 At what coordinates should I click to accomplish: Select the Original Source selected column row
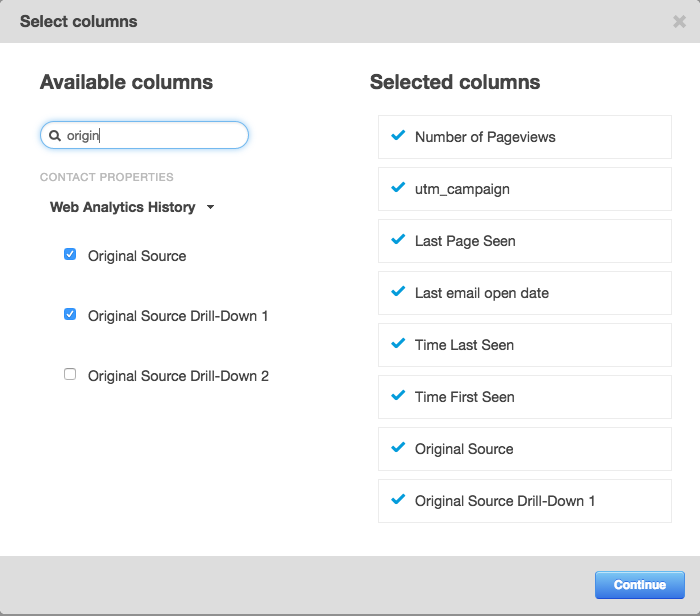tap(524, 449)
